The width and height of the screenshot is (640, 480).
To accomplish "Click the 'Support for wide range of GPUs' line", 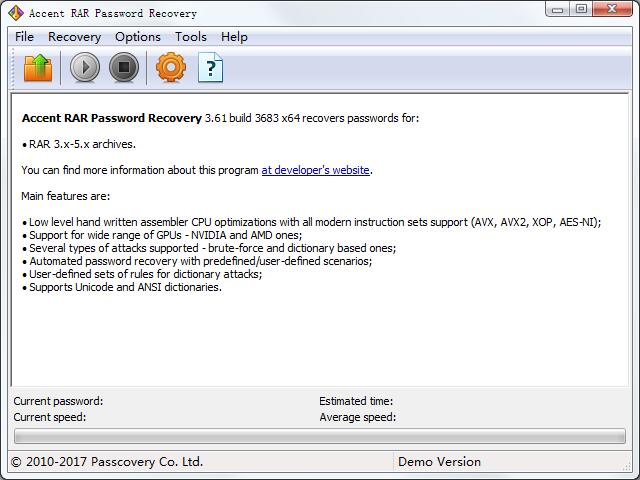I will [x=162, y=235].
